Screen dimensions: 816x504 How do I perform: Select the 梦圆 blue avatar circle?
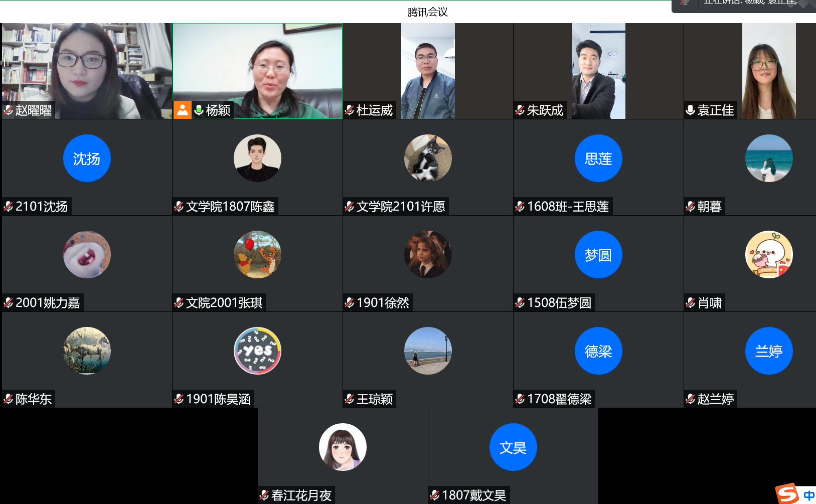coord(598,255)
